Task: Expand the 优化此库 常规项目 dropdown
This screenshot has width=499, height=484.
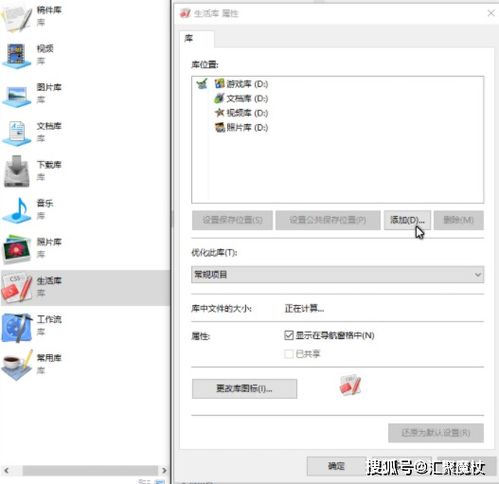Action: tap(337, 274)
